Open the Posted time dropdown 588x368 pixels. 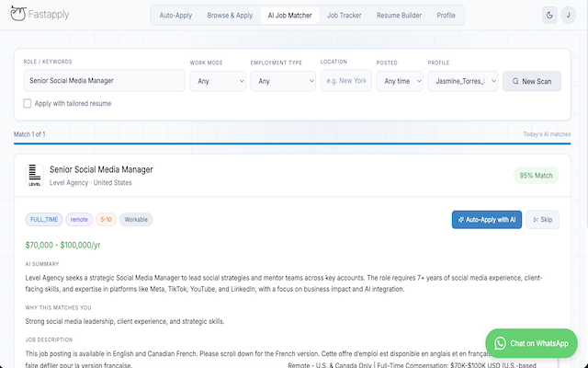point(400,81)
